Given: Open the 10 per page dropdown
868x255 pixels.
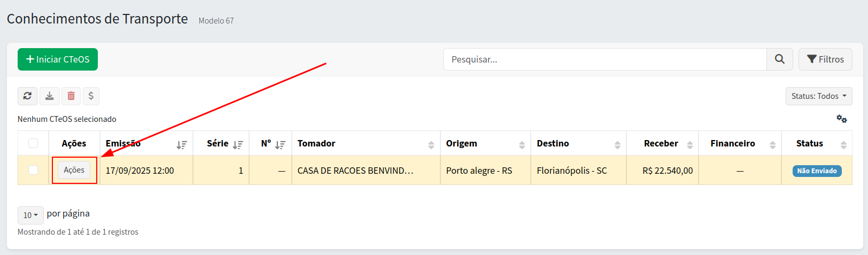Looking at the screenshot, I should pyautogui.click(x=30, y=215).
